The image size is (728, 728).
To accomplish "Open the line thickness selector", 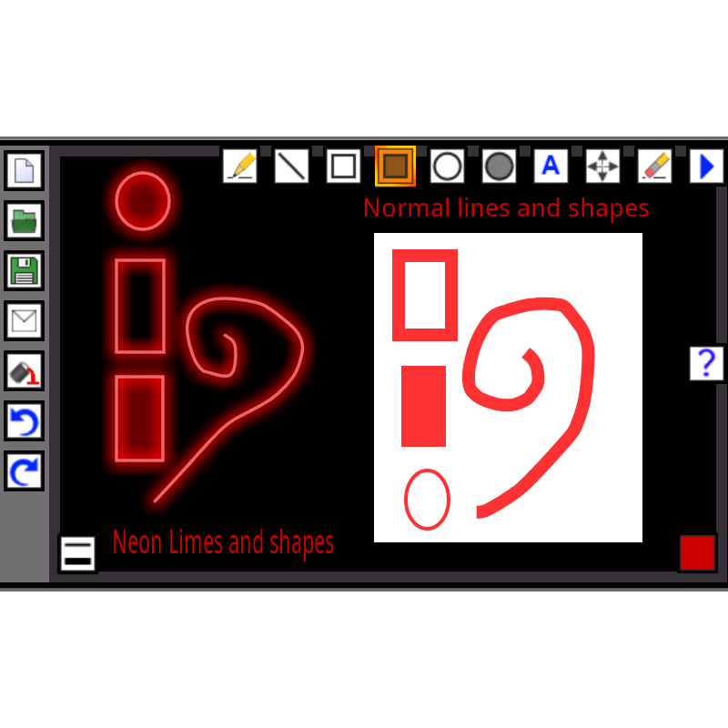I will [77, 553].
